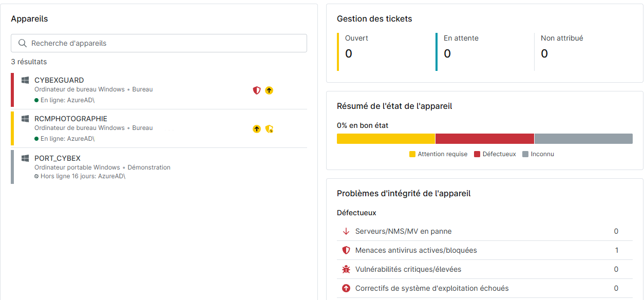Focus the Recherche d'appareils search field
644x300 pixels.
(164, 43)
